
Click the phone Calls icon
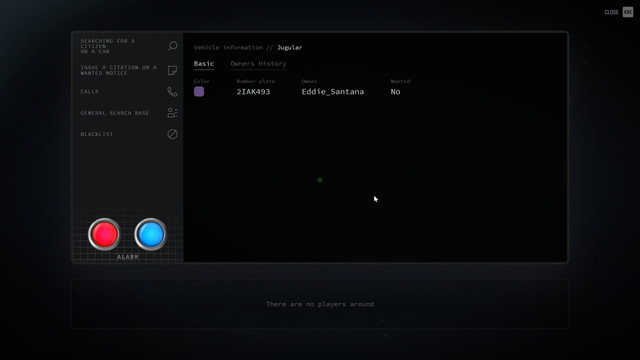(173, 91)
